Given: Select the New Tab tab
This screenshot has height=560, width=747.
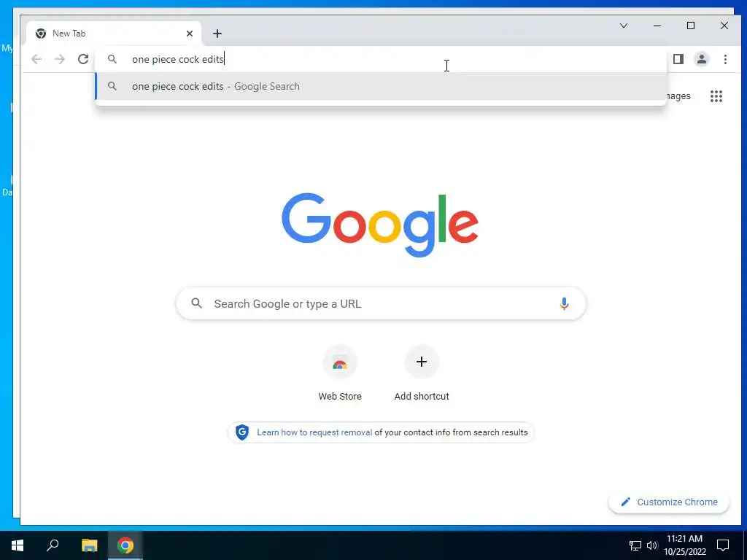Looking at the screenshot, I should (113, 34).
